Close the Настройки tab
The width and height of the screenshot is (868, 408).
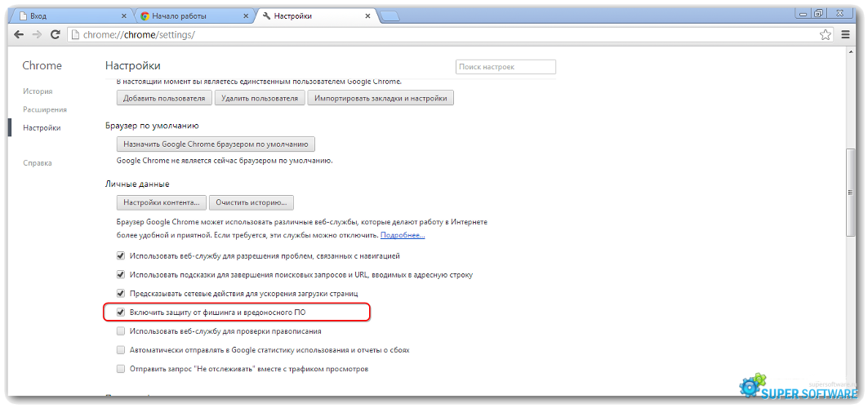367,16
